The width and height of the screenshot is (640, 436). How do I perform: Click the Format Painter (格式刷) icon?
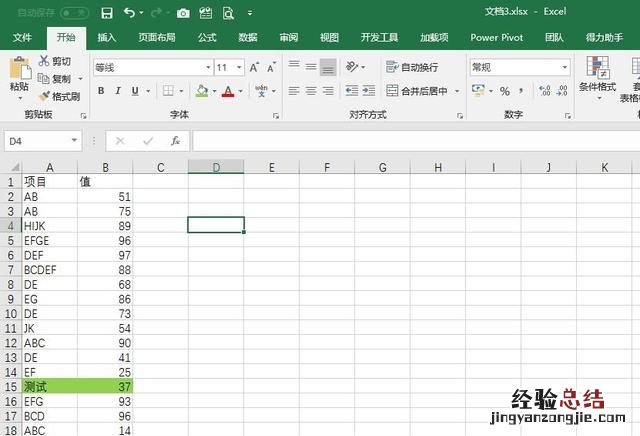point(44,96)
